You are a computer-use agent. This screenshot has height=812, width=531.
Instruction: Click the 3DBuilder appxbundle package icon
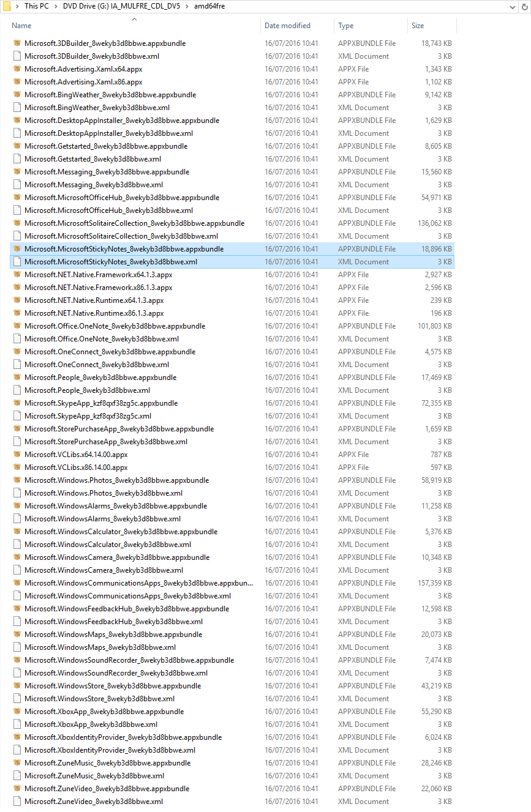(17, 43)
